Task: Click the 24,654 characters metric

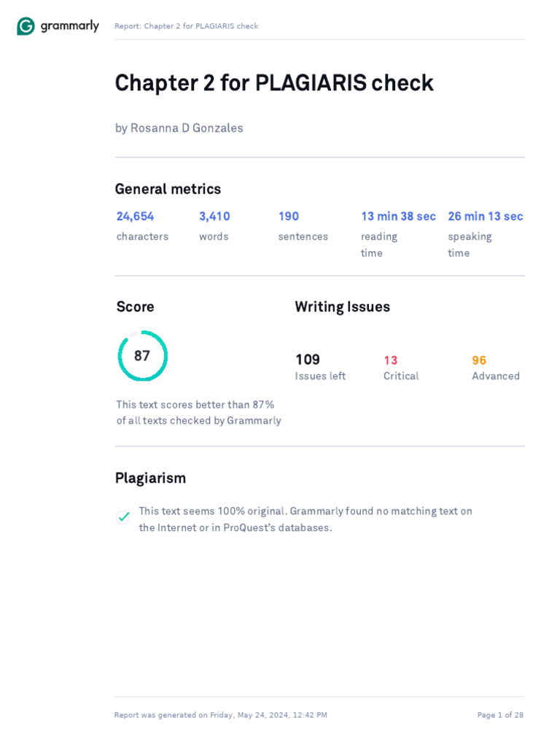Action: point(142,226)
